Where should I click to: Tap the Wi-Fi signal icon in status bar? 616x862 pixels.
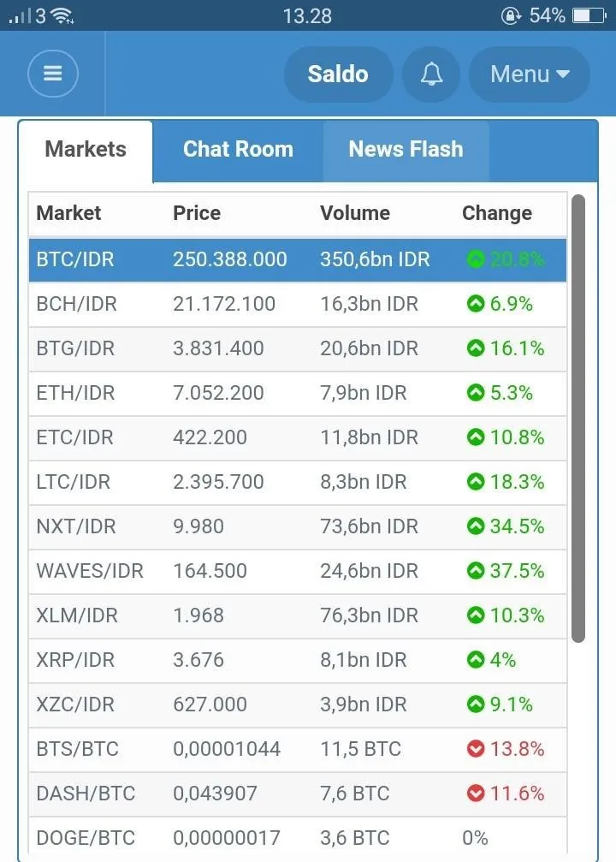pos(62,16)
